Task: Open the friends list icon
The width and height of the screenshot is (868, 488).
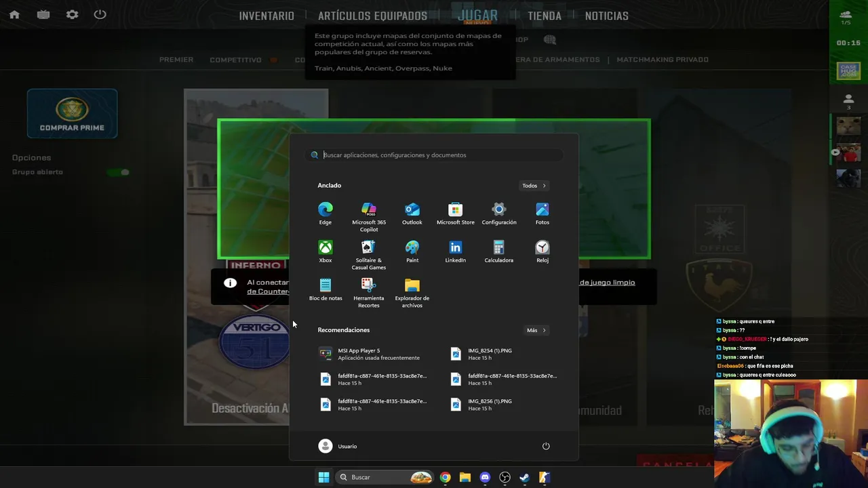Action: (x=848, y=102)
